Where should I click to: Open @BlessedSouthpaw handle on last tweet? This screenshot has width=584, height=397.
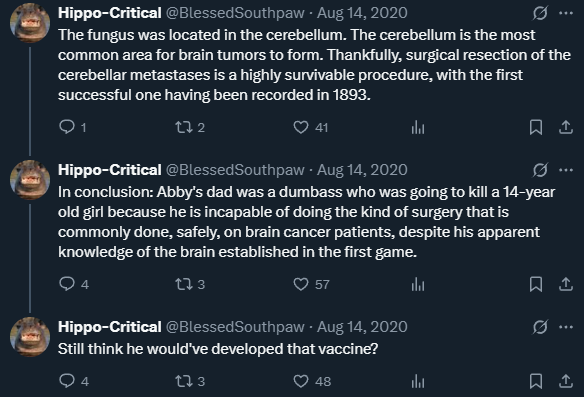tap(235, 327)
